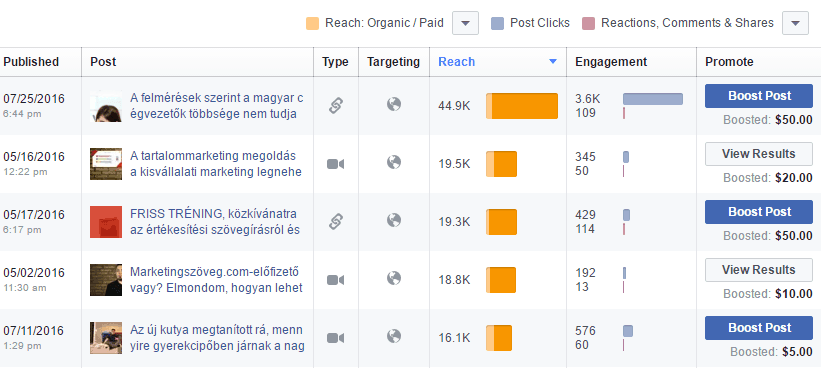Click published date 05/02/2016
821x368 pixels.
34,273
